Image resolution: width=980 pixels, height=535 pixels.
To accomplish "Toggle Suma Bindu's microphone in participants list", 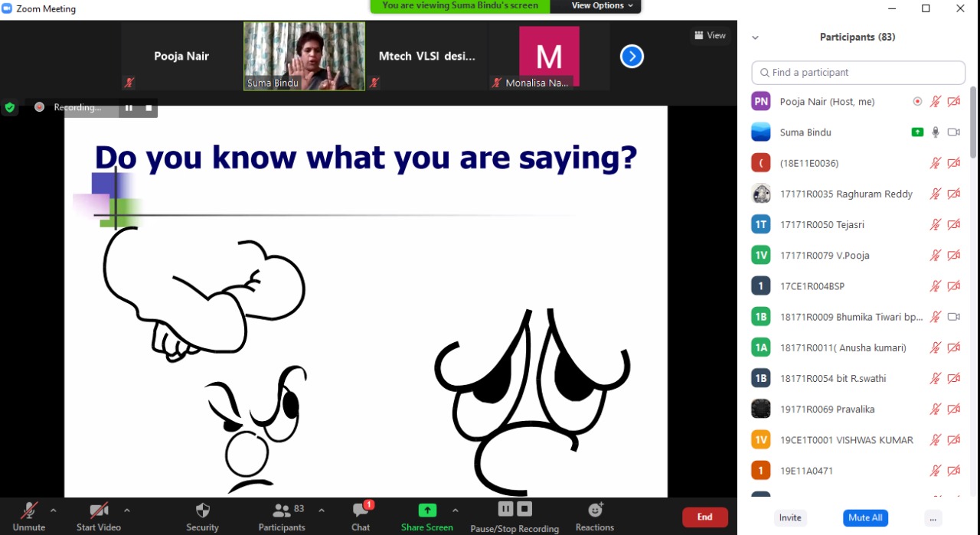I will [x=935, y=132].
